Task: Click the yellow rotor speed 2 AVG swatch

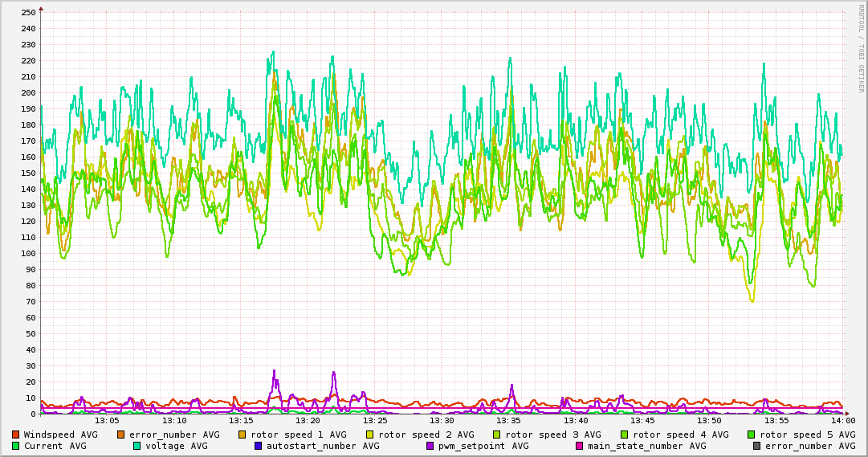Action: point(370,435)
